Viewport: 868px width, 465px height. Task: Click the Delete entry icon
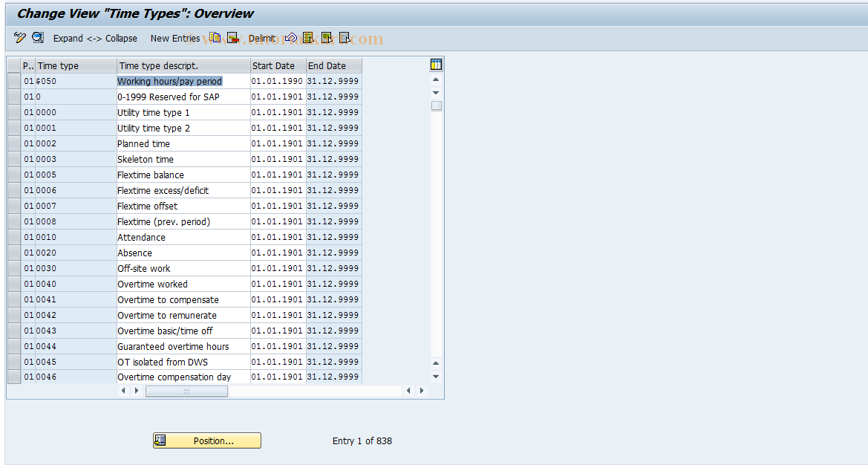click(x=233, y=38)
